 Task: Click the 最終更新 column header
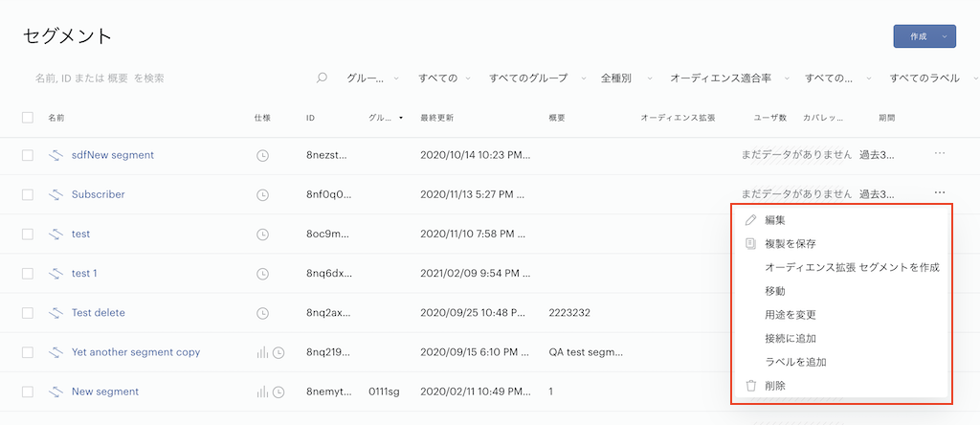[x=436, y=118]
